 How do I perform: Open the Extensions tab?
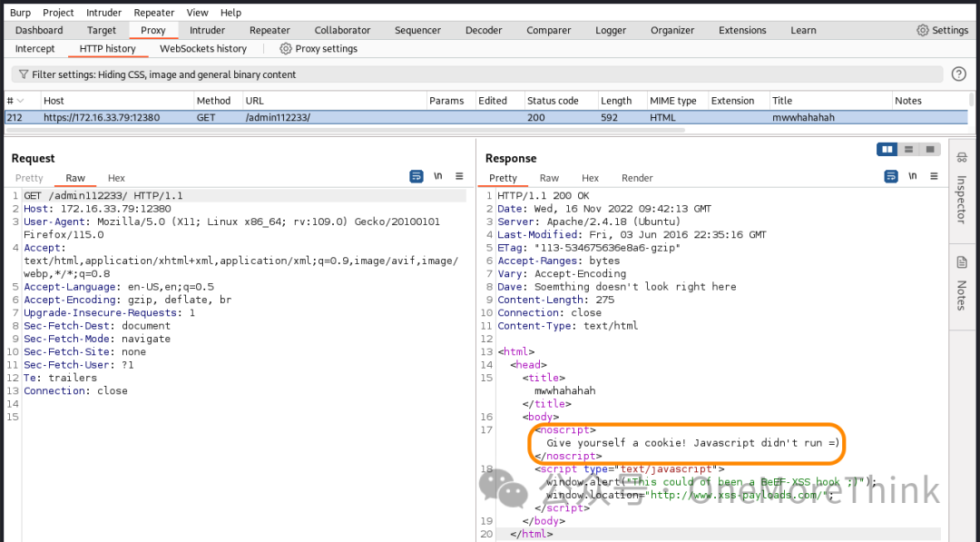pos(742,30)
